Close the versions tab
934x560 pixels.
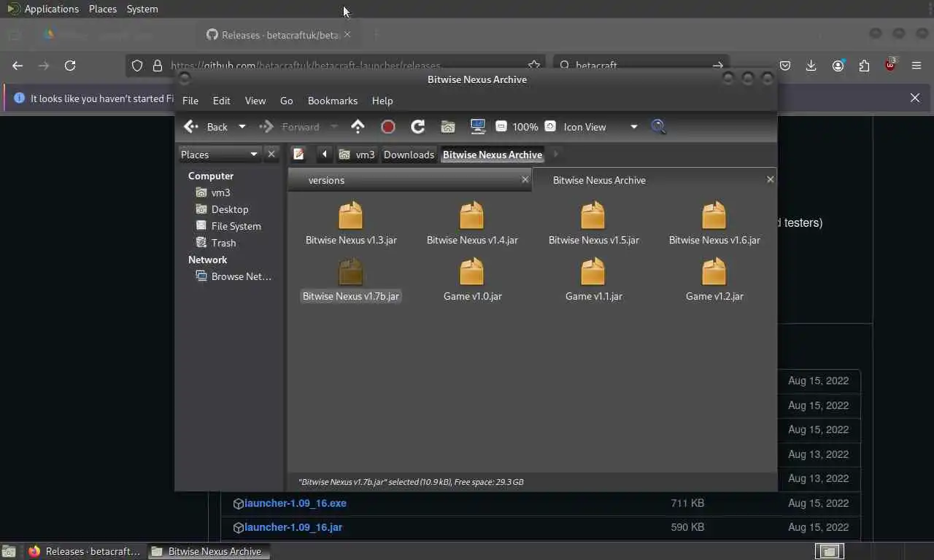[525, 179]
